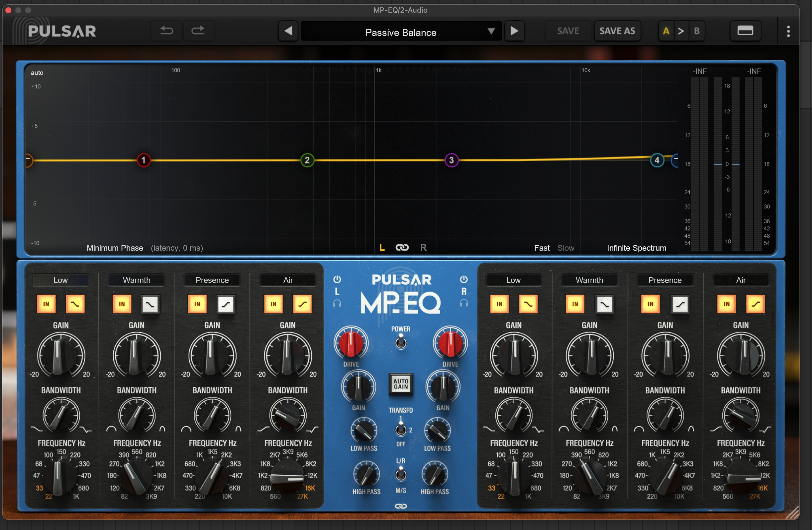Screen dimensions: 812x530
Task: Toggle IN on the left Low band
Action: click(46, 304)
